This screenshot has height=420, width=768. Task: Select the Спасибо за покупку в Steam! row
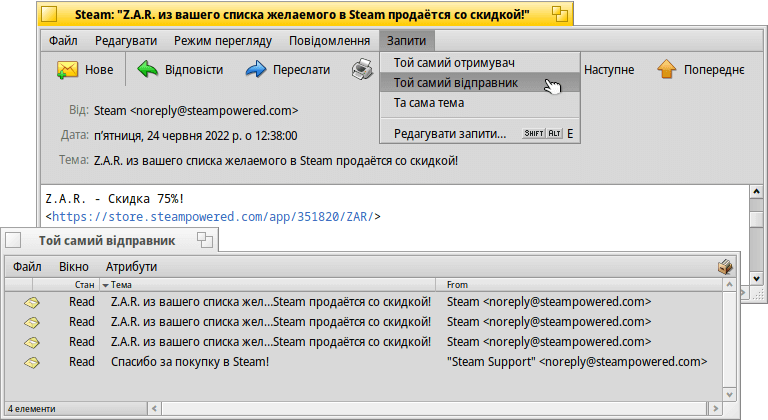[x=363, y=362]
